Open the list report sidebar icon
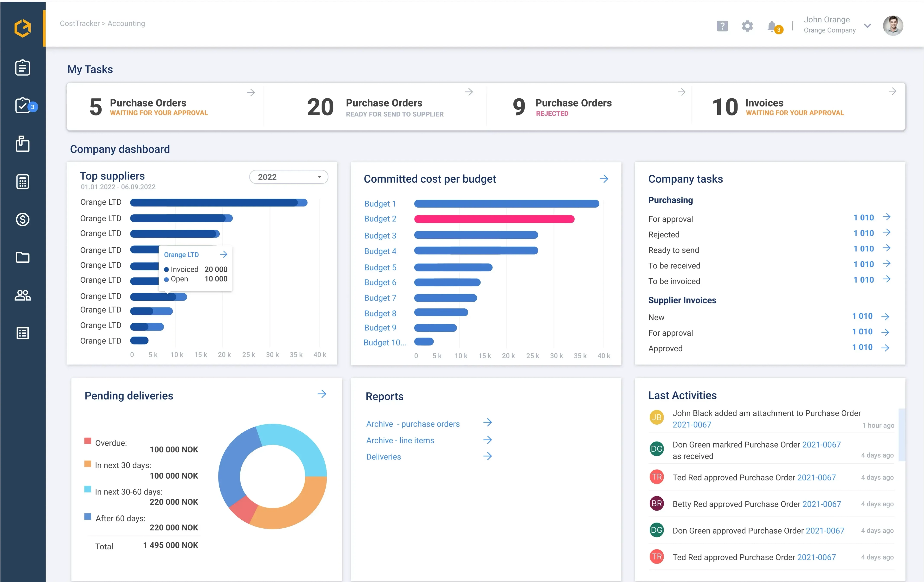This screenshot has width=924, height=582. (x=23, y=333)
